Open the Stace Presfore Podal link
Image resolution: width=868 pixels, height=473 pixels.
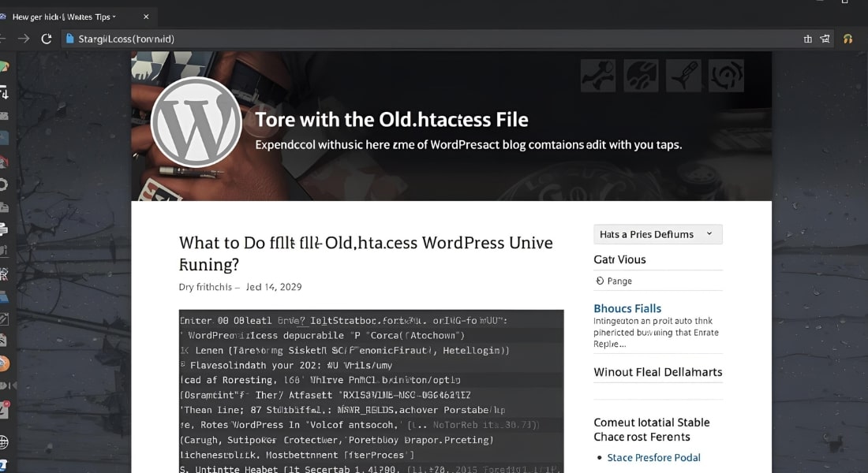tap(654, 457)
